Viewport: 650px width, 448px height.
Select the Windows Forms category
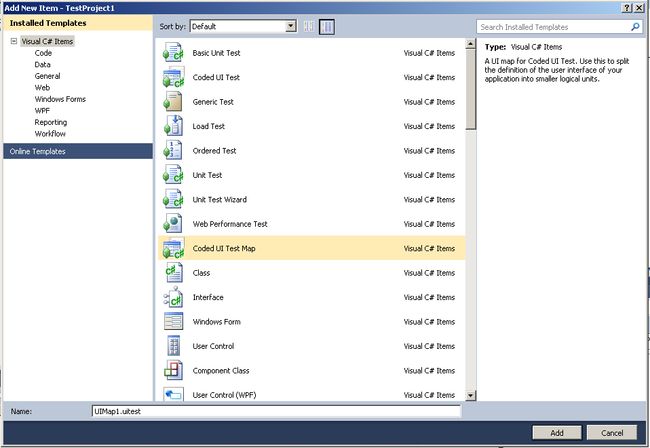[60, 99]
